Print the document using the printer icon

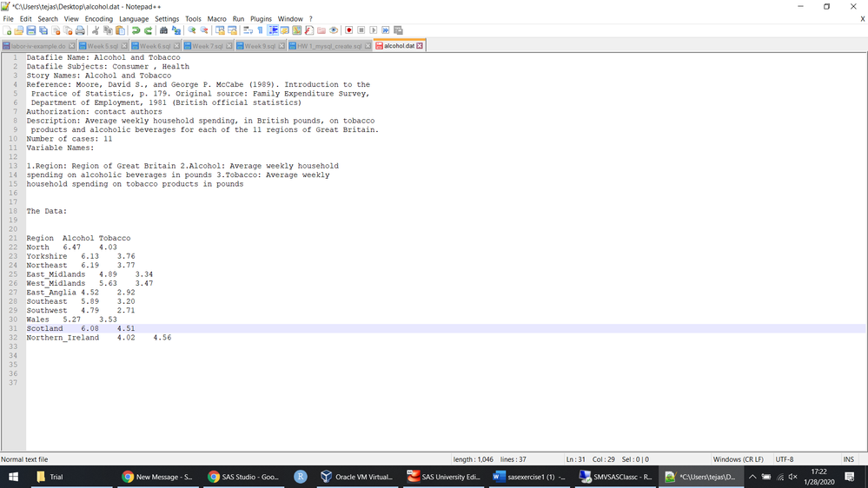coord(80,30)
